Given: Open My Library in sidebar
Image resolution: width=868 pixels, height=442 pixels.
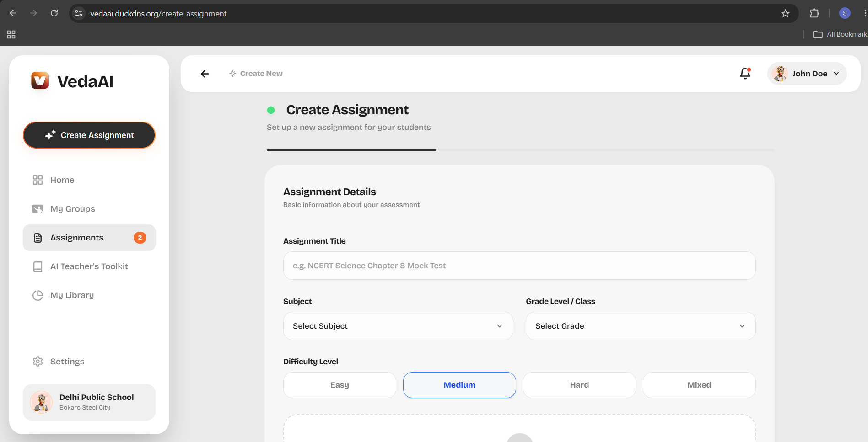Looking at the screenshot, I should tap(89, 295).
